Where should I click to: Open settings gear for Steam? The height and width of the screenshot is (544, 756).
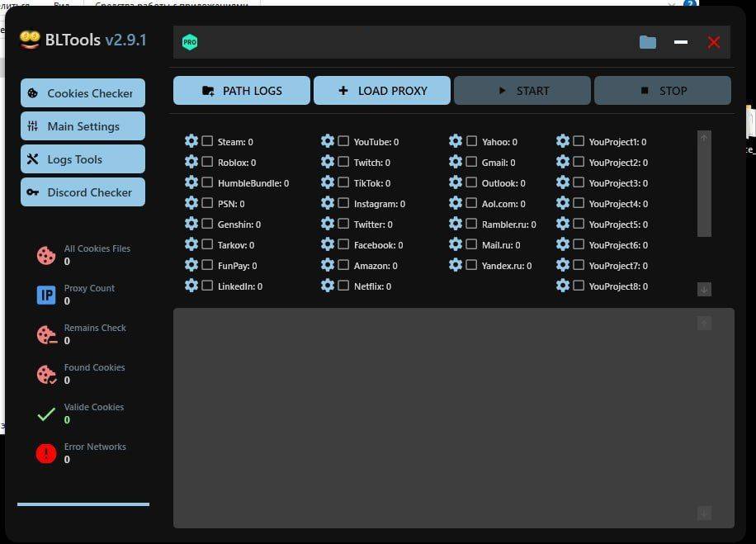[191, 141]
